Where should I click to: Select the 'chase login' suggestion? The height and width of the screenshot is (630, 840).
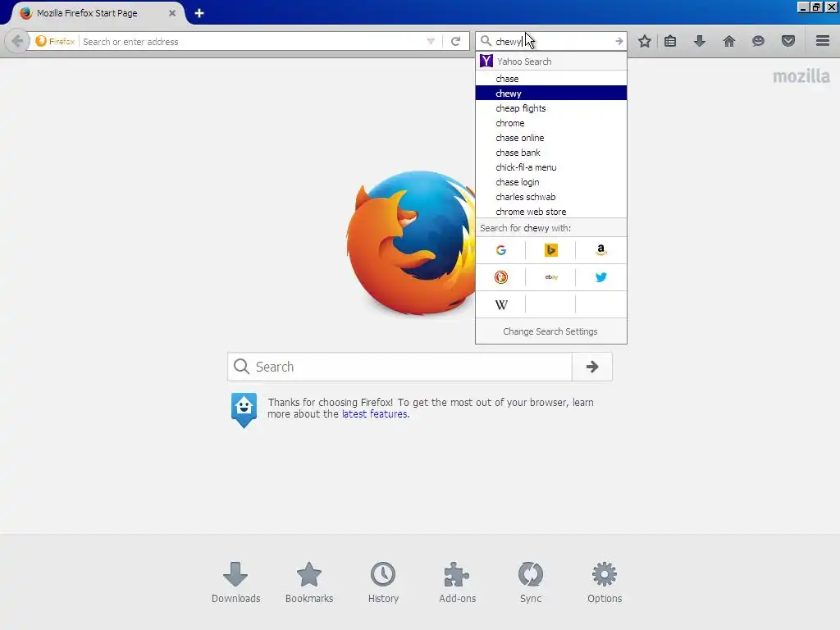click(x=550, y=182)
